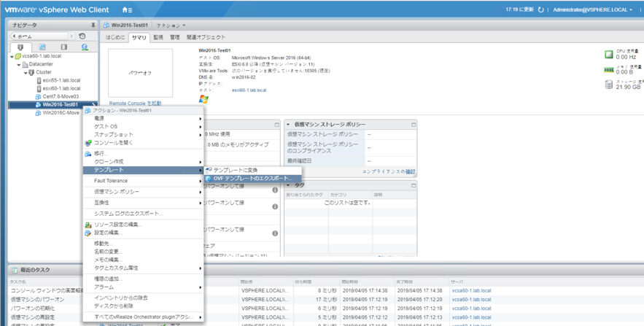644x326 pixels.
Task: Maximize the Tags panel
Action: click(x=414, y=185)
